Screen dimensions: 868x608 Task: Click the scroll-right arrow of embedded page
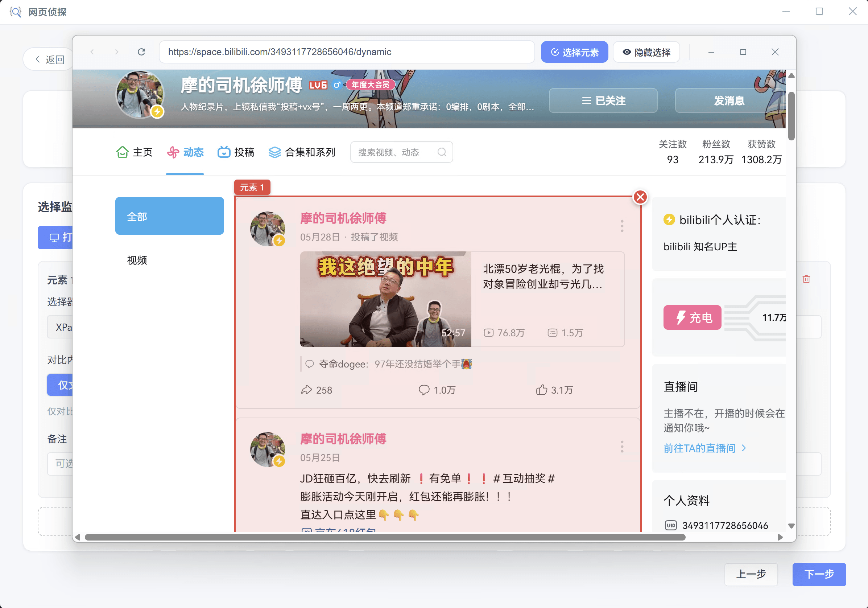pos(780,537)
